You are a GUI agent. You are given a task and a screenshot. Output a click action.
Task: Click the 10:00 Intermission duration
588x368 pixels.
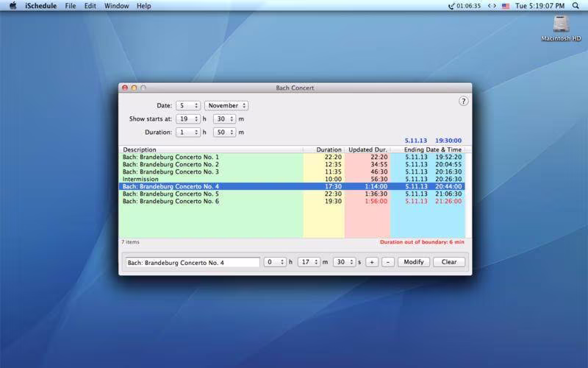333,179
